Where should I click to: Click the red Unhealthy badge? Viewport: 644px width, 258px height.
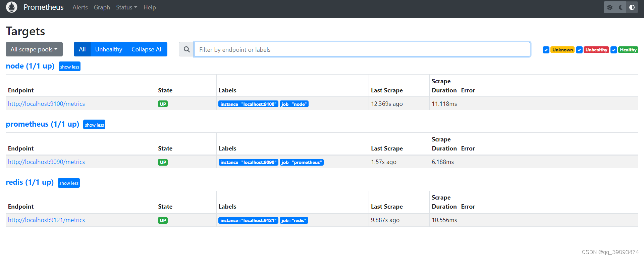596,50
